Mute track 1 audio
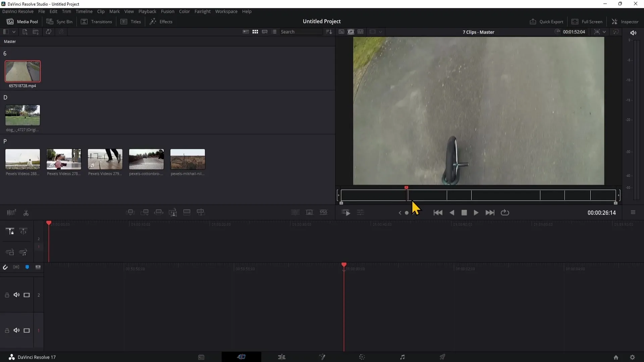 (x=16, y=330)
